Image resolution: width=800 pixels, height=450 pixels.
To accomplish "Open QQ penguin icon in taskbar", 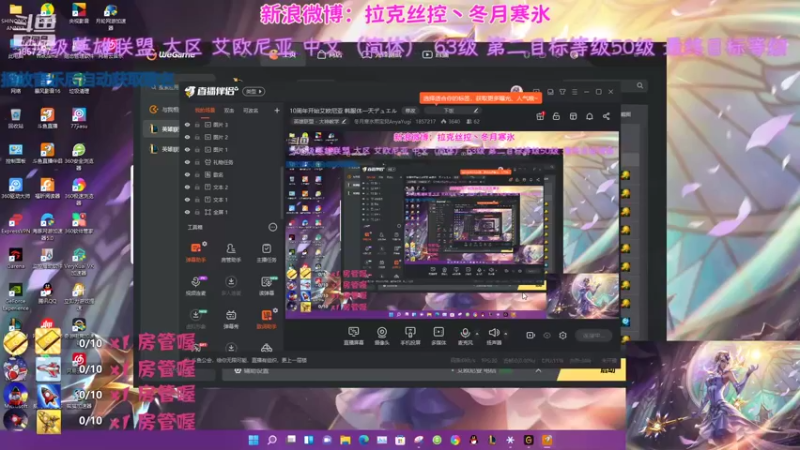I will pos(473,440).
